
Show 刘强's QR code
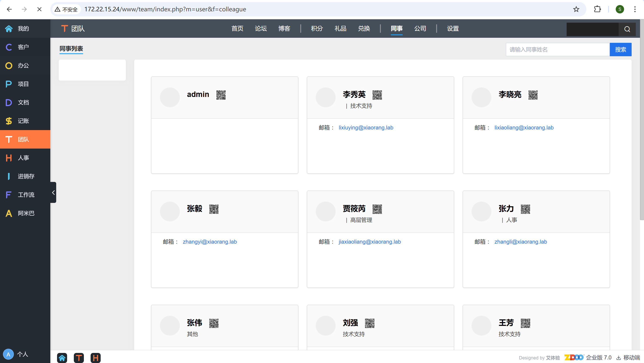(369, 323)
